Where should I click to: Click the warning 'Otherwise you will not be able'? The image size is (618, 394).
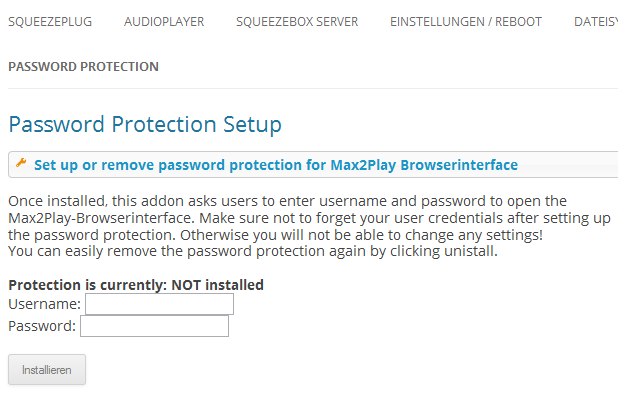tap(361, 235)
